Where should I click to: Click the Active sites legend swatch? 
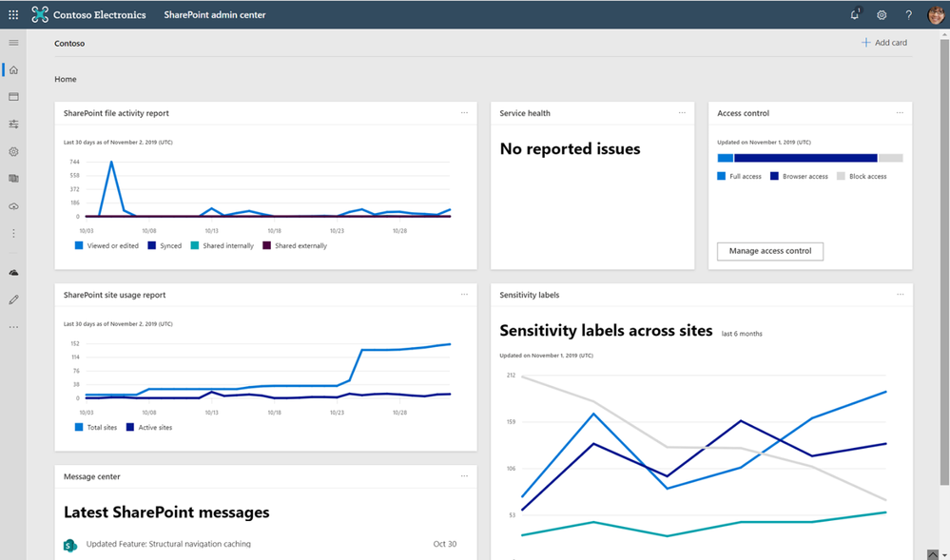(129, 427)
